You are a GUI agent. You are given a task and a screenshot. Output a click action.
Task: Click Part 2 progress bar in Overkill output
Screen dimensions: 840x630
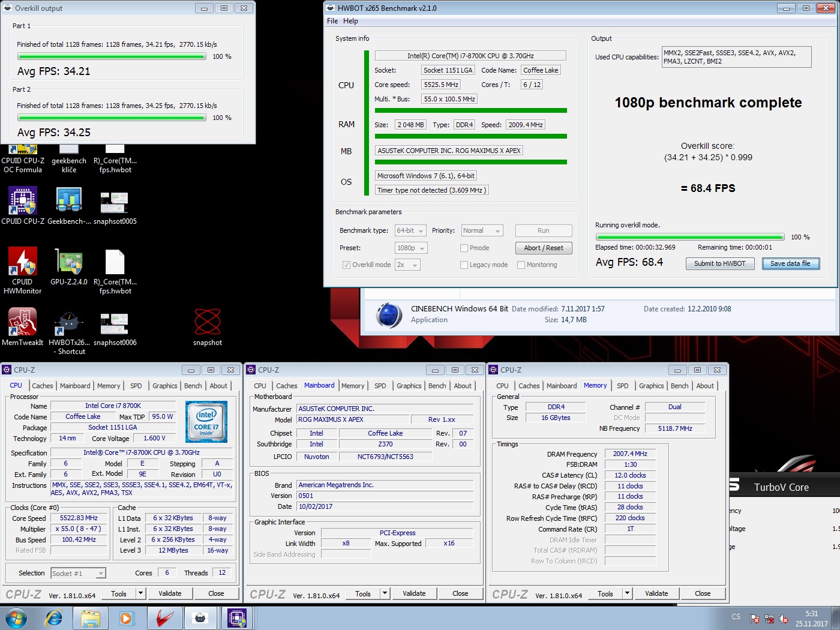click(x=112, y=118)
